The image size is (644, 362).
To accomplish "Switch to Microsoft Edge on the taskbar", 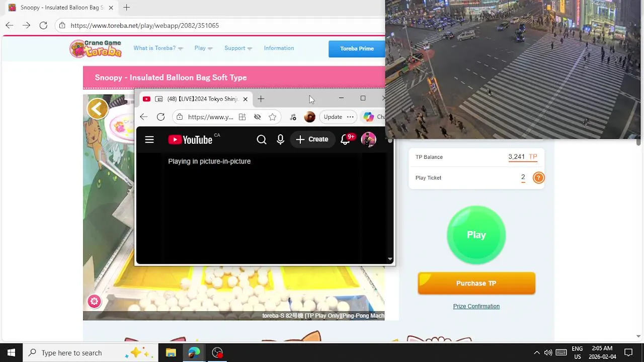I will pyautogui.click(x=194, y=352).
